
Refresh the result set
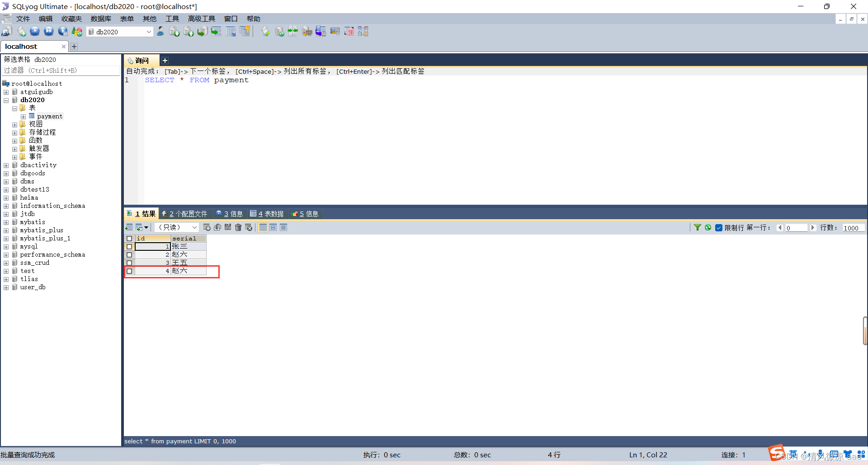coord(708,227)
